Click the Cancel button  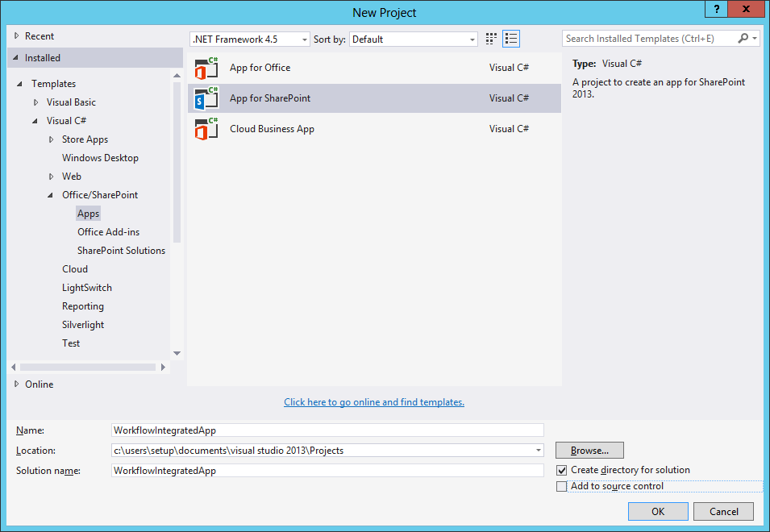[723, 511]
